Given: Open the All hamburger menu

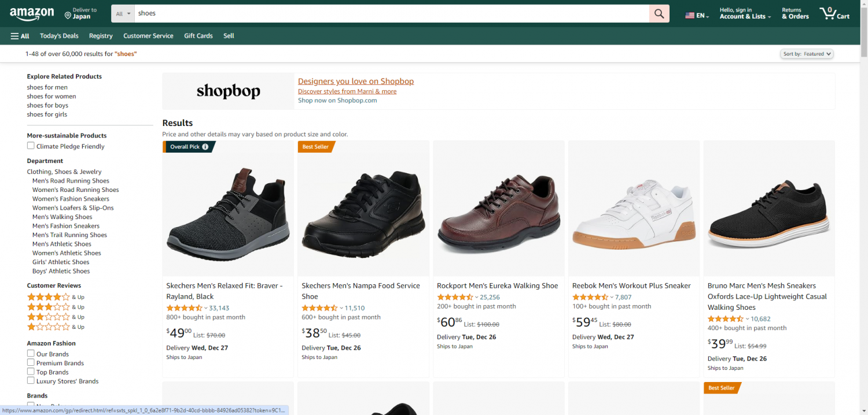Looking at the screenshot, I should 20,36.
